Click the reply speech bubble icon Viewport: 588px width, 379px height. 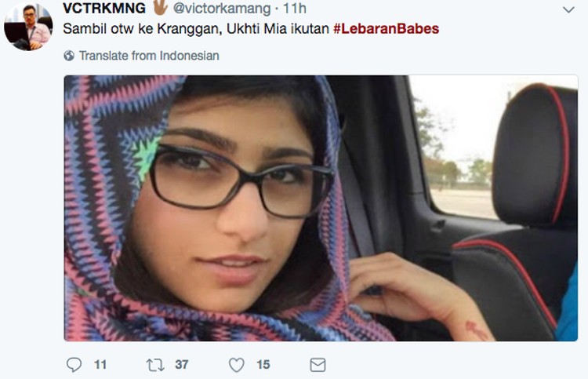[74, 364]
